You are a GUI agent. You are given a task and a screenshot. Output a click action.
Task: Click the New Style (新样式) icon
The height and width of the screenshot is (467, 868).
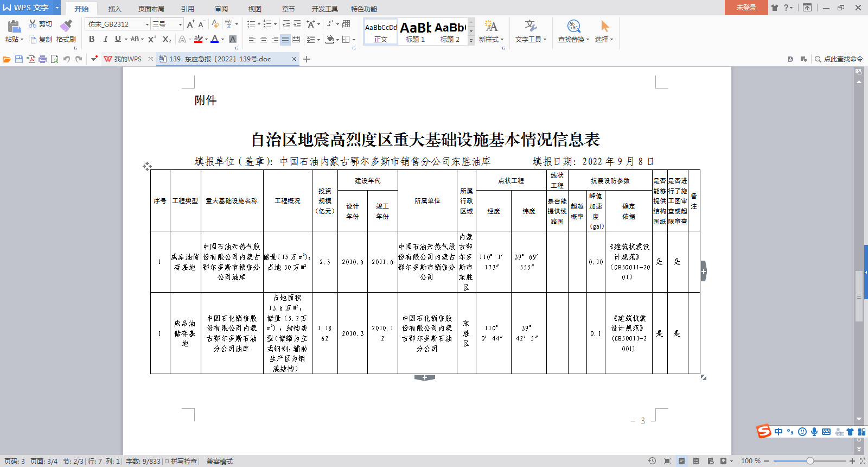point(490,26)
